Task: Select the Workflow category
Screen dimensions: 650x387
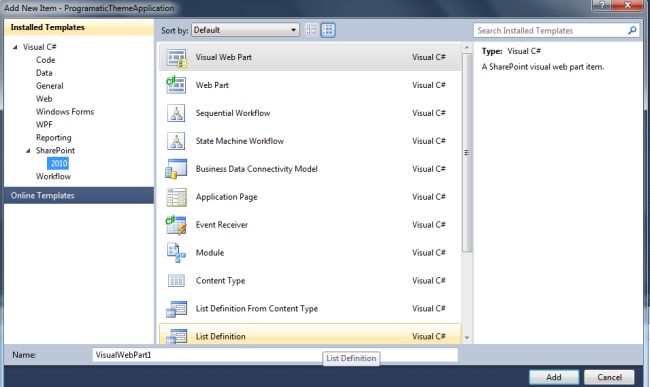Action: 53,177
